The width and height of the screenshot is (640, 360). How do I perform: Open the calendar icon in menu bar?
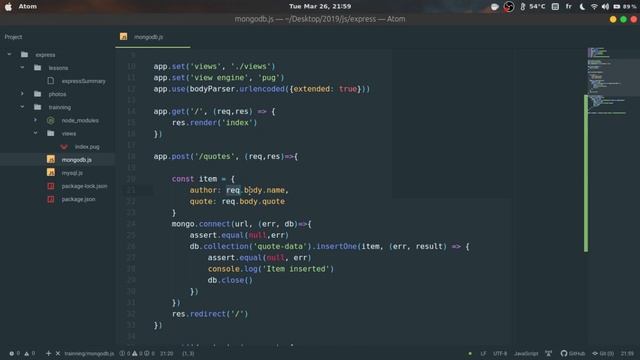(555, 7)
